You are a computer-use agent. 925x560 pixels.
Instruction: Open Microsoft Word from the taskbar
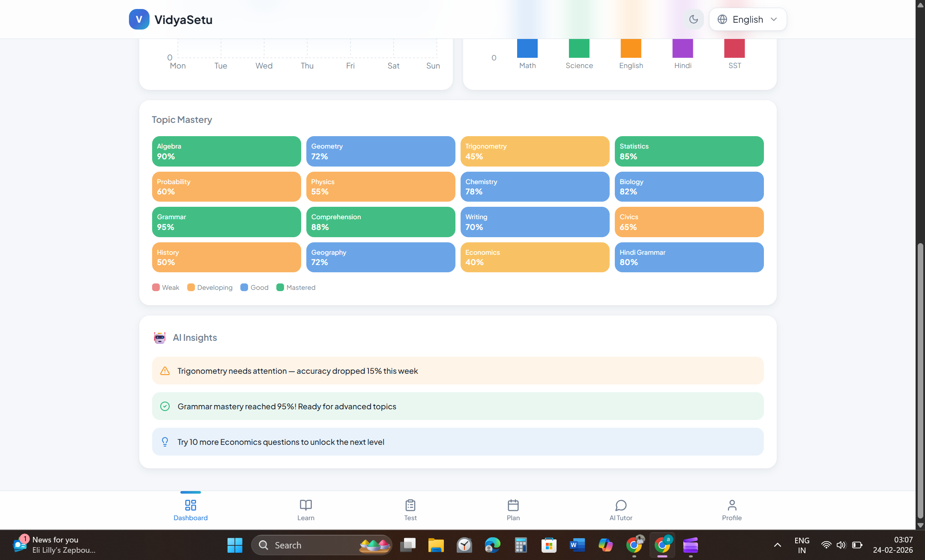pos(577,545)
